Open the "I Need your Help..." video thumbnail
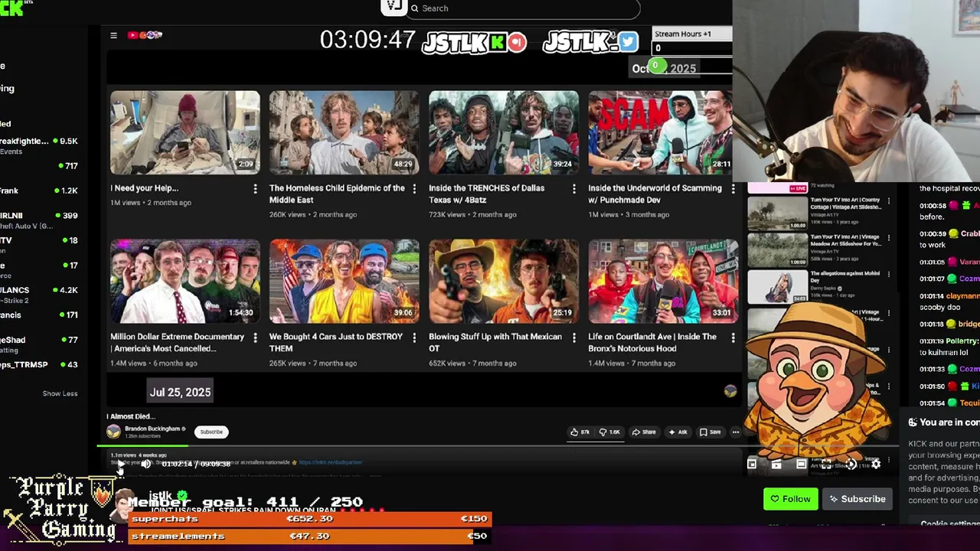 (185, 132)
